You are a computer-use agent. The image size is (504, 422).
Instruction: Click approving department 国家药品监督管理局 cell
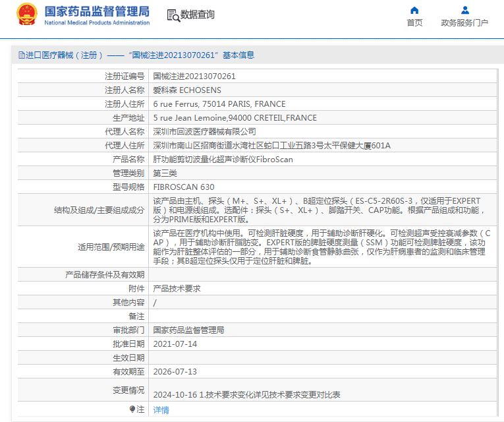[x=188, y=330]
